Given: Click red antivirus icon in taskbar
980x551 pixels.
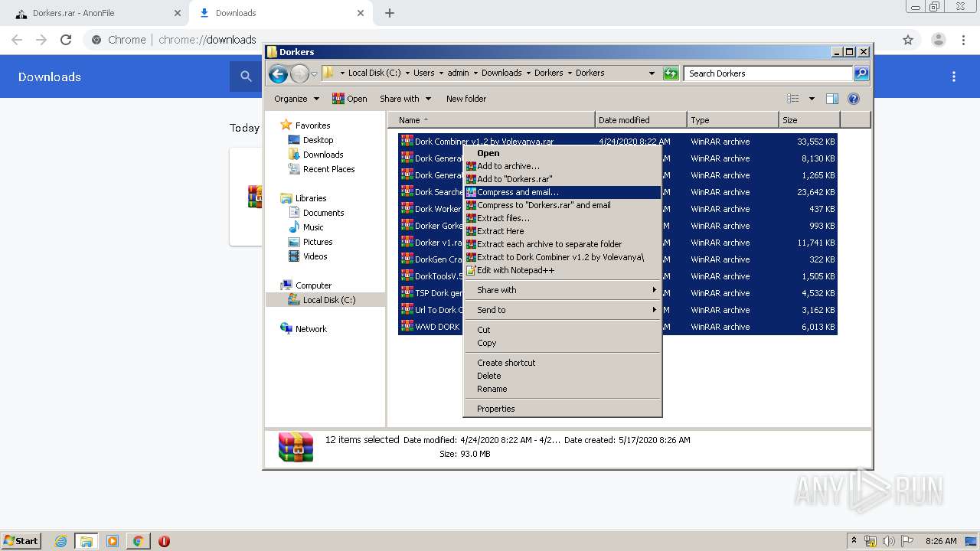Looking at the screenshot, I should (x=164, y=541).
